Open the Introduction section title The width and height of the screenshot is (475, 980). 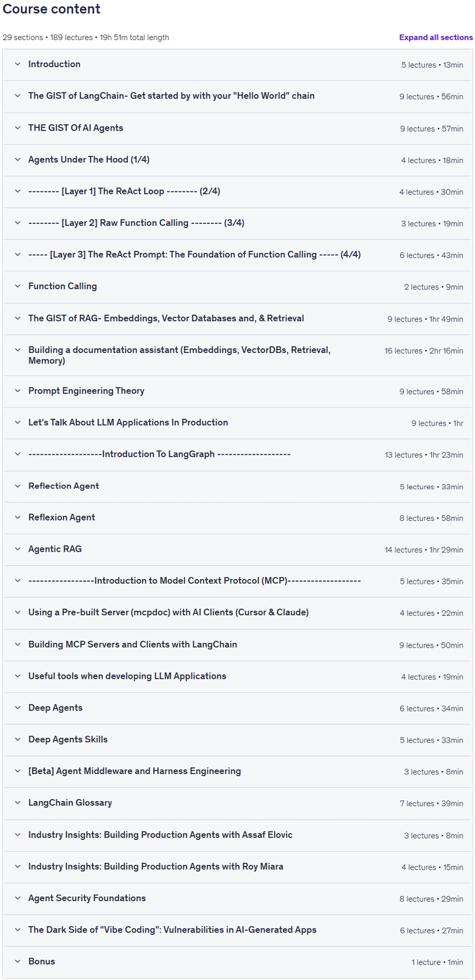coord(55,64)
